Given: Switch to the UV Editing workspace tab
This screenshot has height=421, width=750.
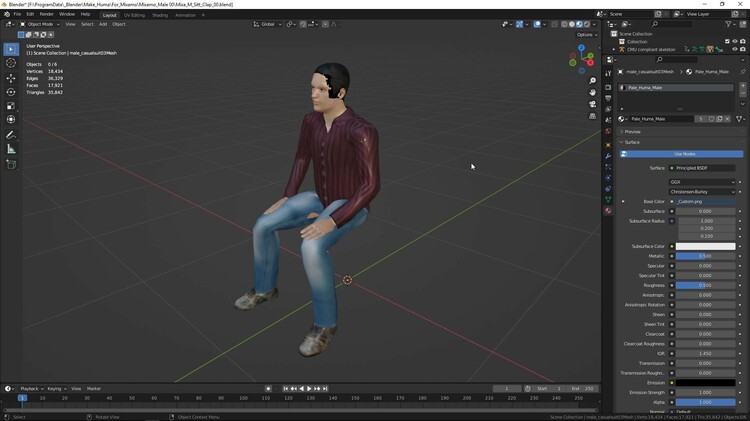Looking at the screenshot, I should 134,15.
